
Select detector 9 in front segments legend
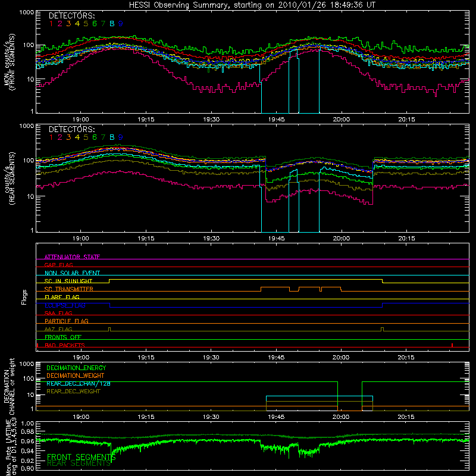click(121, 23)
